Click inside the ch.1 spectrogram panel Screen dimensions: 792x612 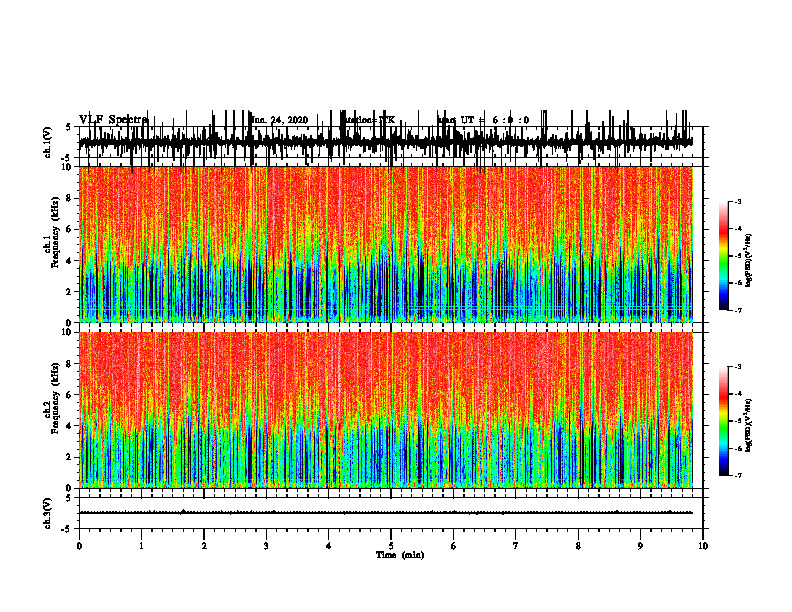click(x=386, y=244)
